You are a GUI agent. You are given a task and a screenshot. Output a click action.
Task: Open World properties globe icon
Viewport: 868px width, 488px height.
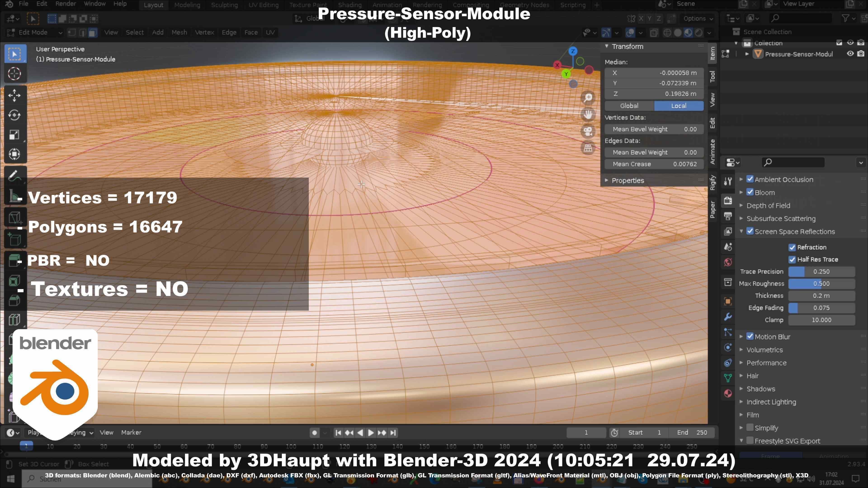(728, 262)
